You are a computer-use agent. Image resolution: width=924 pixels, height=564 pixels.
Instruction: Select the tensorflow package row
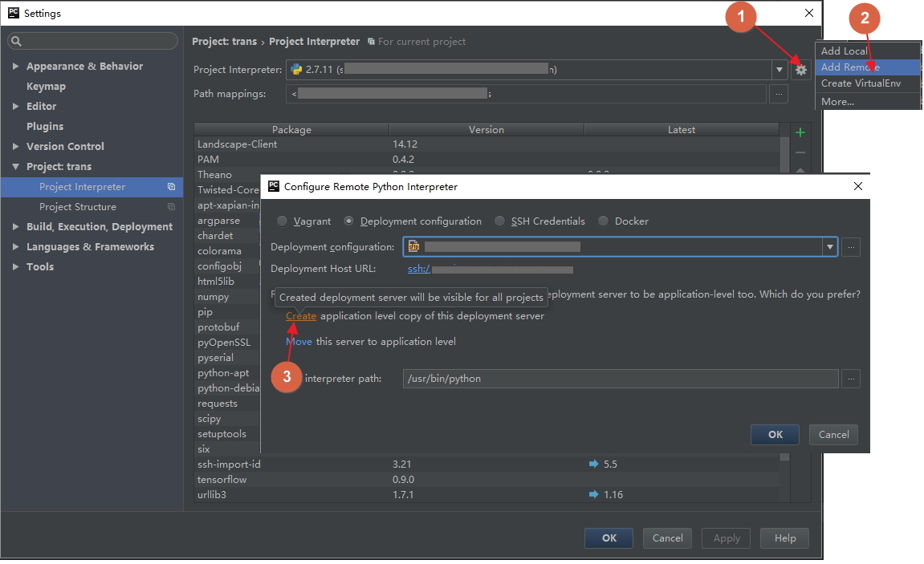(486, 479)
